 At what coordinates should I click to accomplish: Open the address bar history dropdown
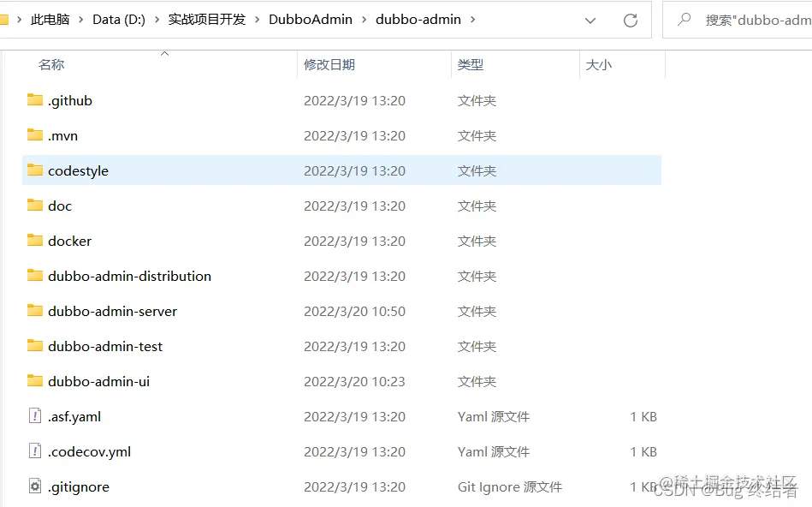(x=590, y=21)
